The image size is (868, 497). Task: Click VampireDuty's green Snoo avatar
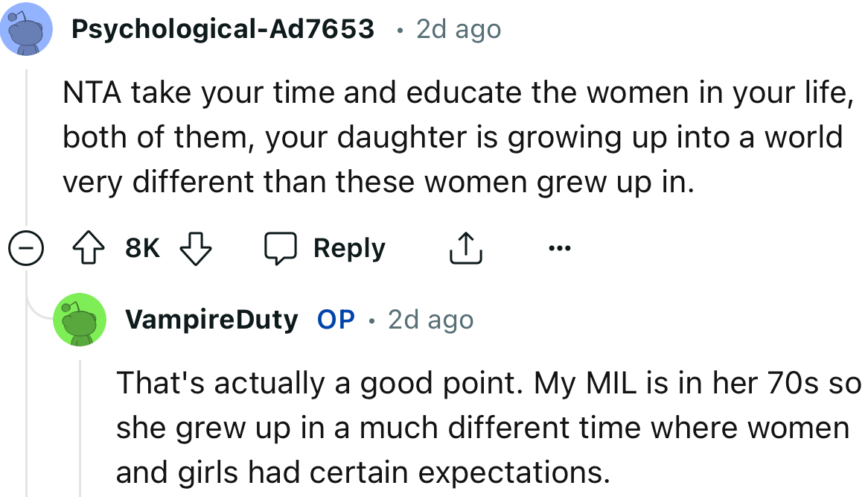pyautogui.click(x=80, y=319)
